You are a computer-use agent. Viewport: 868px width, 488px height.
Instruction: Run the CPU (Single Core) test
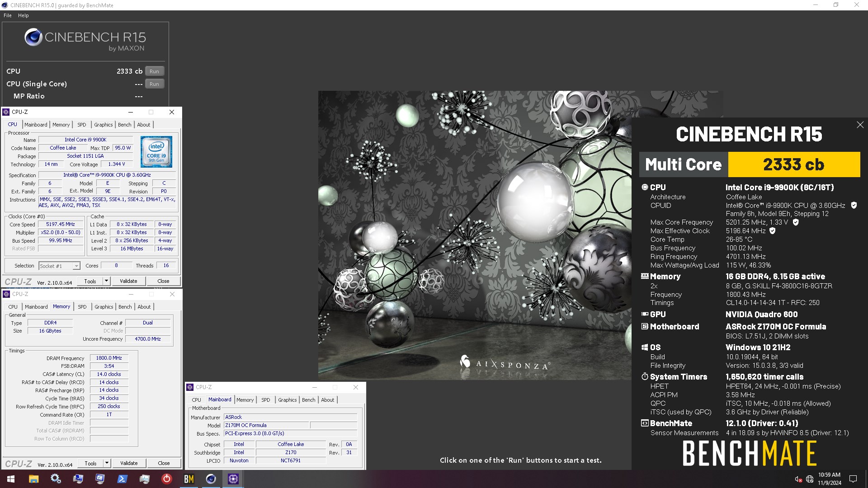point(155,84)
